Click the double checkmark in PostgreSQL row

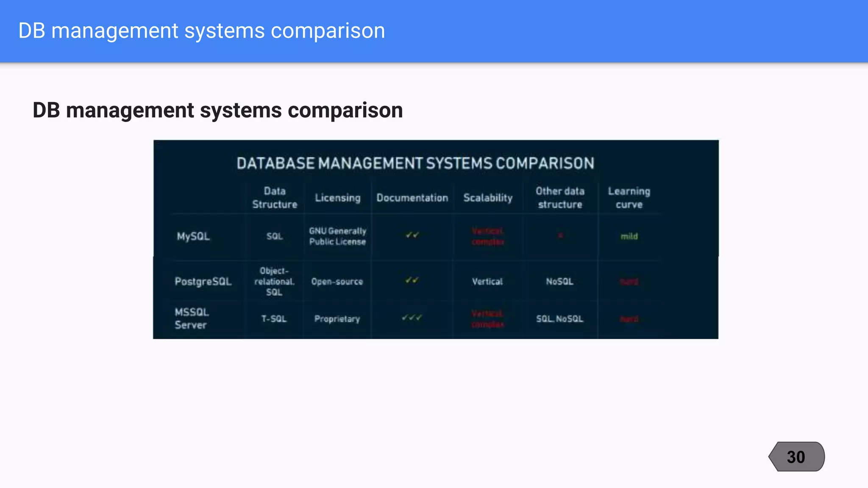click(412, 280)
